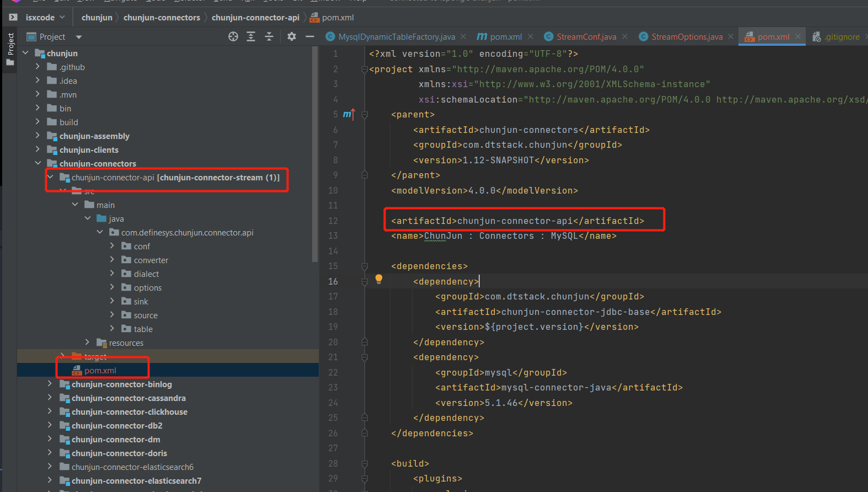This screenshot has width=868, height=492.
Task: Select the dialect package
Action: pyautogui.click(x=146, y=274)
